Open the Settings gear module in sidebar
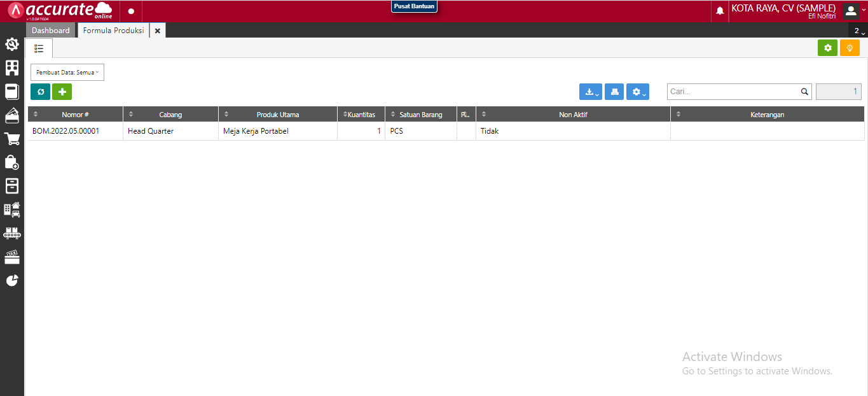The image size is (868, 396). coord(12,45)
